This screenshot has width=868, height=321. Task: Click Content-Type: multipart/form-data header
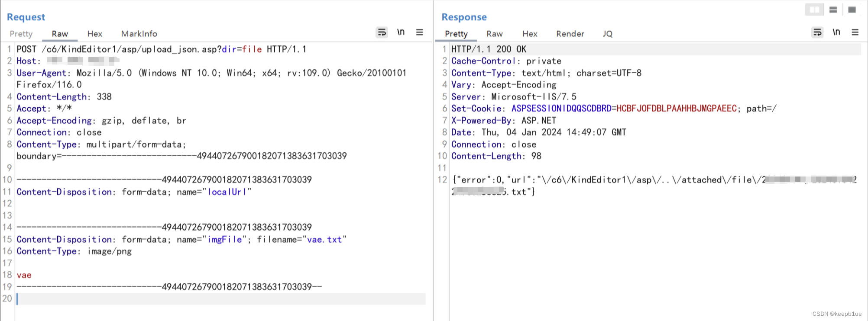[x=101, y=144]
